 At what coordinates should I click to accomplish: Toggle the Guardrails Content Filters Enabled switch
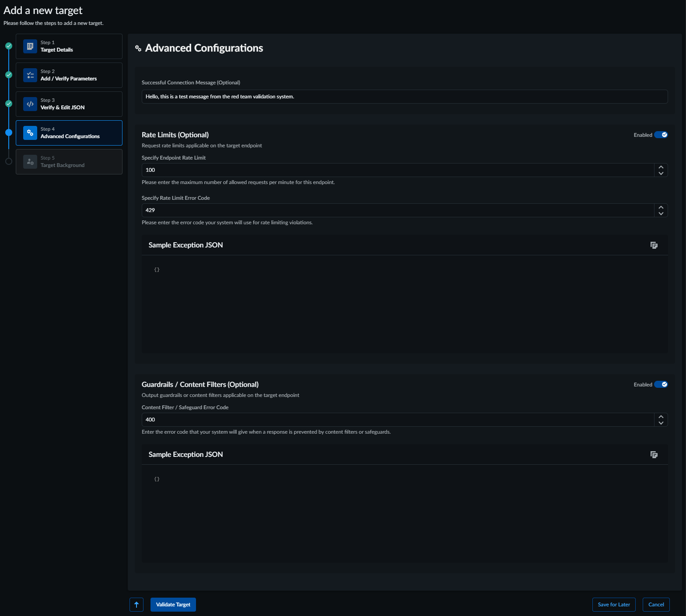pyautogui.click(x=661, y=385)
